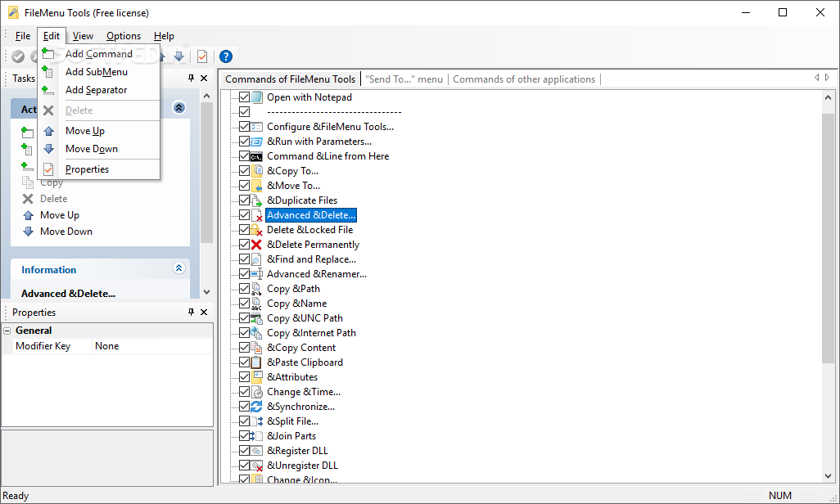Screen dimensions: 840x504
Task: Disable the Unregister DLL checkbox
Action: 244,465
